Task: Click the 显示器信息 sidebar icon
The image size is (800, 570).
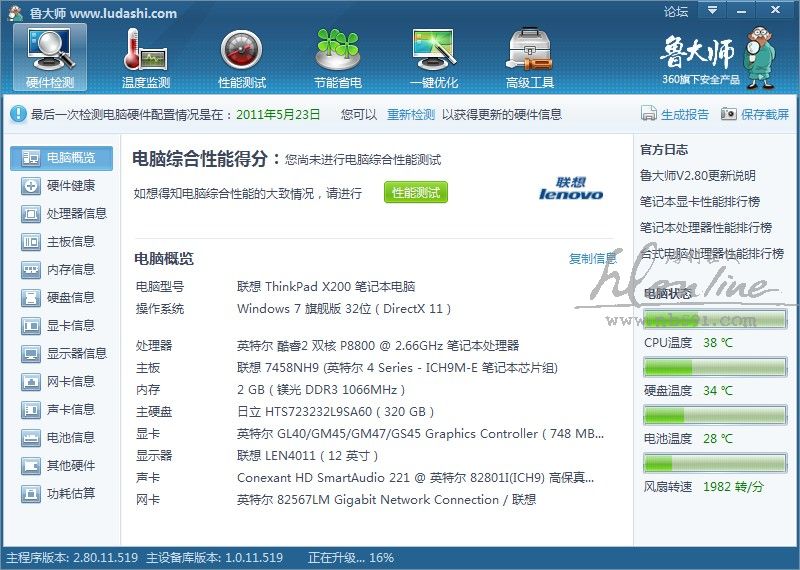Action: [31, 354]
